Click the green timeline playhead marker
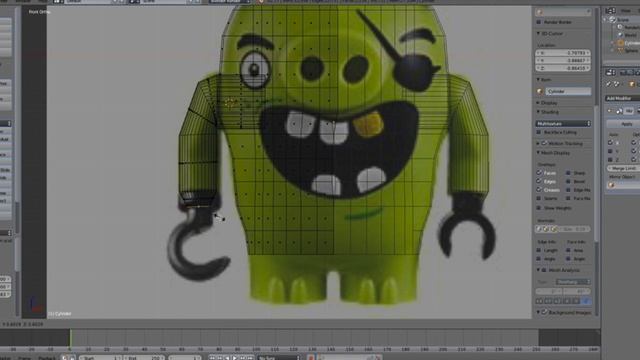Viewport: 640px width, 360px height. tap(70, 338)
